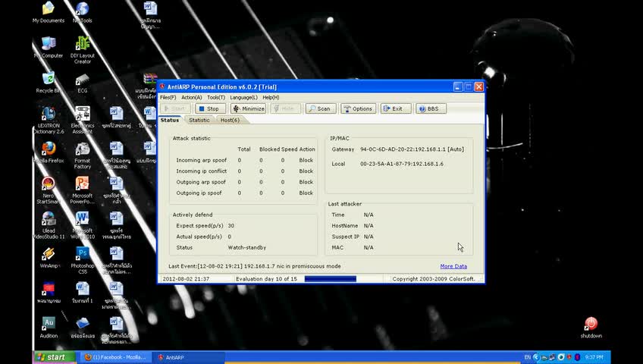
Task: Select the AntiARP taskbar item
Action: coord(188,357)
